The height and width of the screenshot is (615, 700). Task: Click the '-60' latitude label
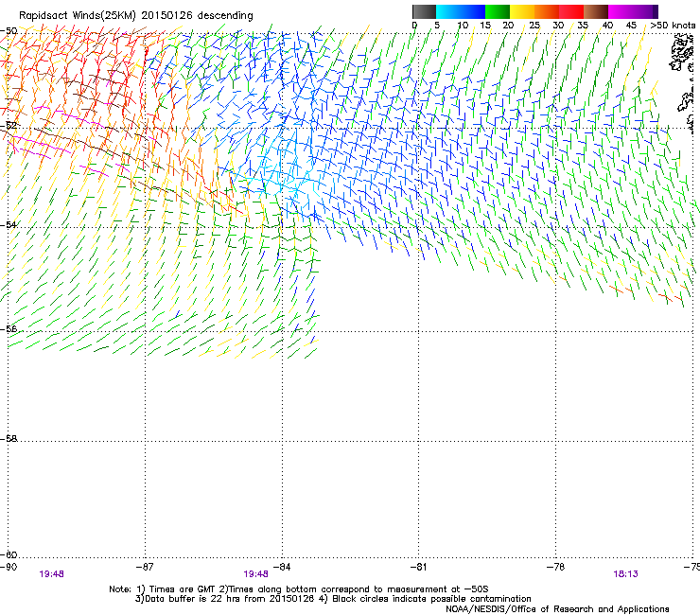coord(9,554)
